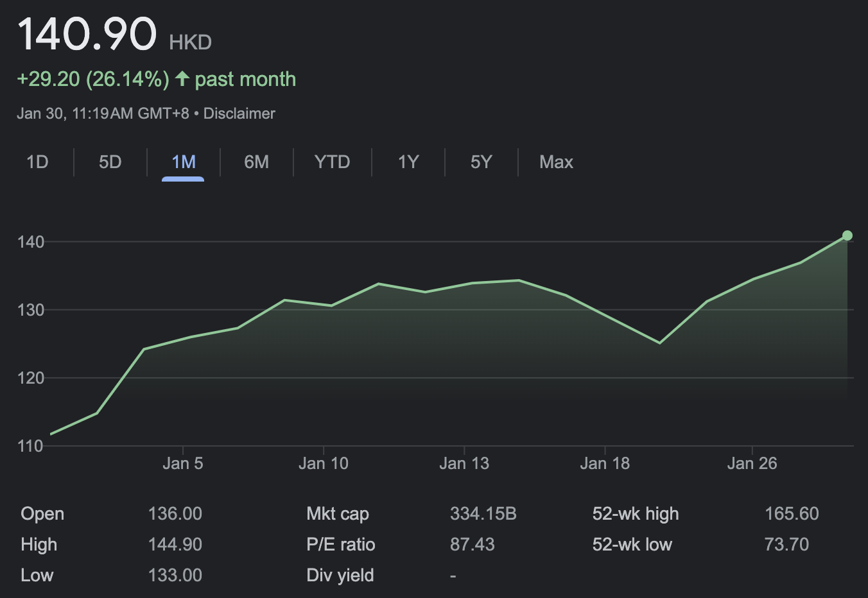Open the YTD chart view

pos(332,162)
